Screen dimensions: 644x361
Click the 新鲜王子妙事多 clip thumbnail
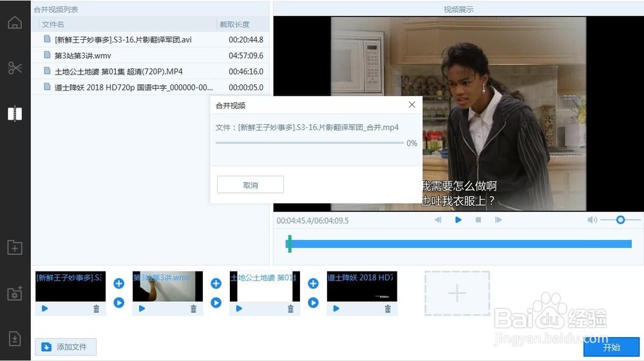[x=70, y=286]
